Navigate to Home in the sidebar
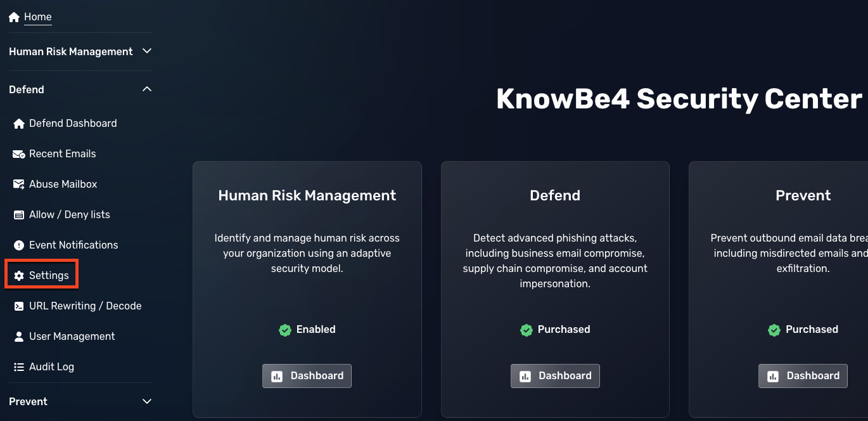 coord(37,16)
